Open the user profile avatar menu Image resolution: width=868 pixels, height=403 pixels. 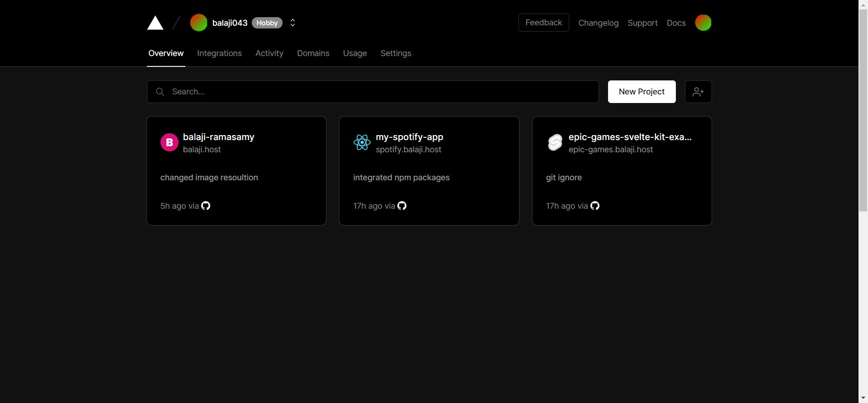pyautogui.click(x=703, y=23)
